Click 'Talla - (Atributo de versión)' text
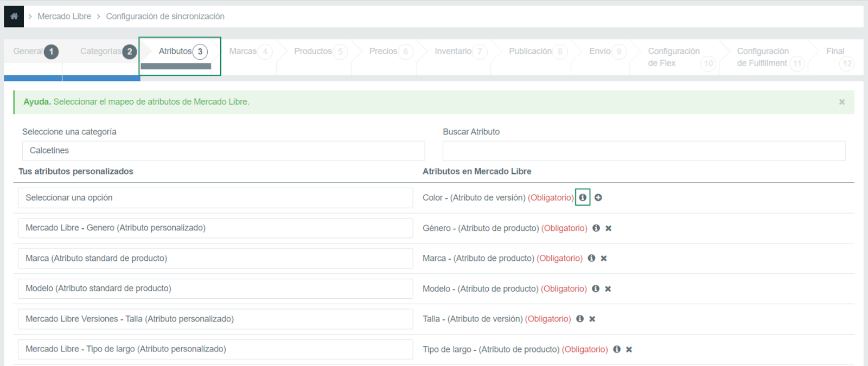 [x=473, y=319]
